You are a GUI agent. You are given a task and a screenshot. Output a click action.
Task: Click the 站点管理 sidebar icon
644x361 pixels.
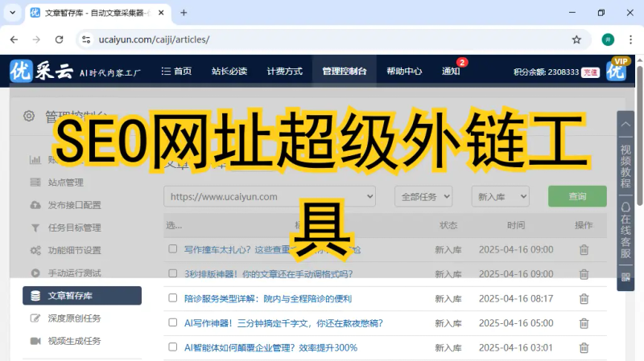pos(35,183)
